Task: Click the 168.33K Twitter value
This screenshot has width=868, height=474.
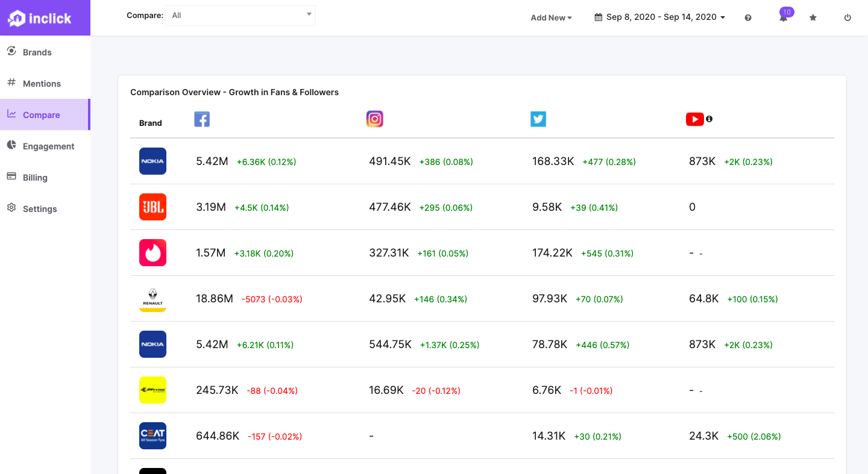Action: tap(553, 161)
